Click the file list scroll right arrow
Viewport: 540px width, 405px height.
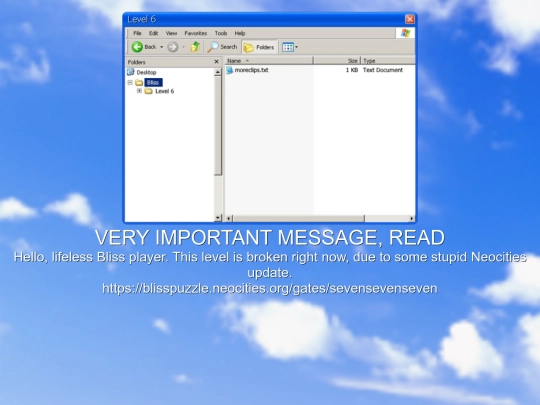tap(412, 218)
